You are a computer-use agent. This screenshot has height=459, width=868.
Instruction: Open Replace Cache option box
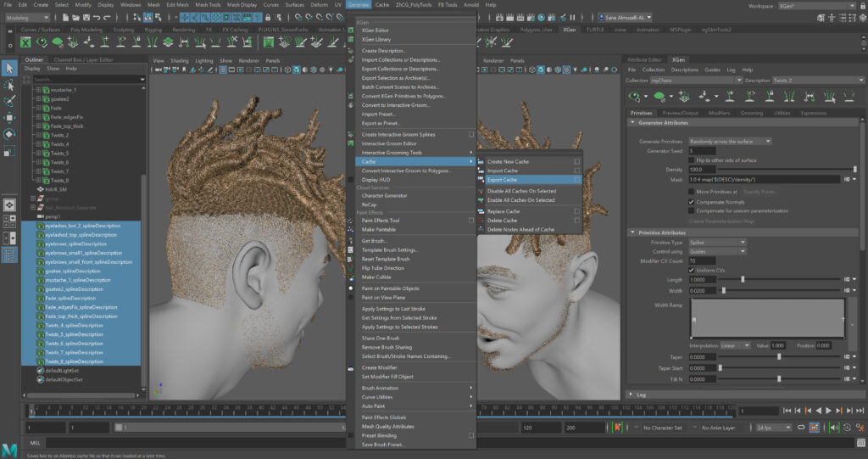point(577,211)
